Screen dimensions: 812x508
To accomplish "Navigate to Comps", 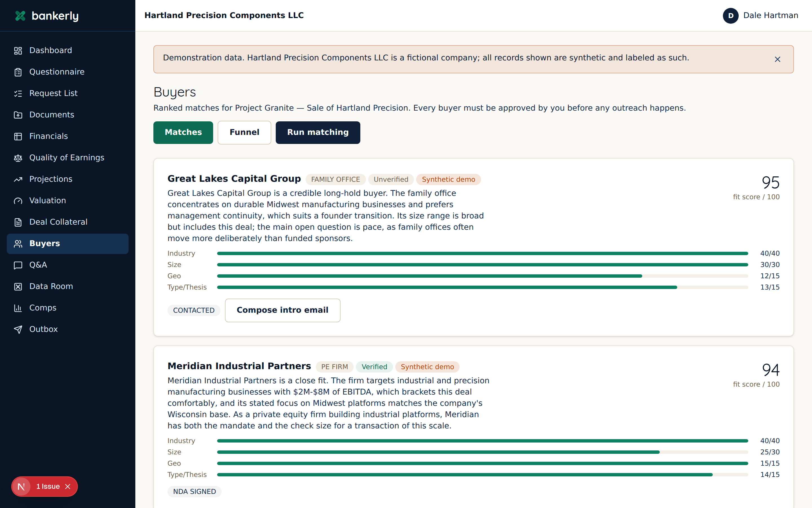I will click(x=67, y=308).
